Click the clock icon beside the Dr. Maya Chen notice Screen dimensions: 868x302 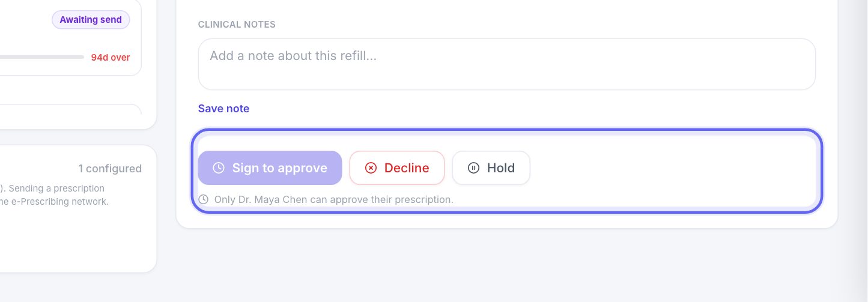coord(204,199)
